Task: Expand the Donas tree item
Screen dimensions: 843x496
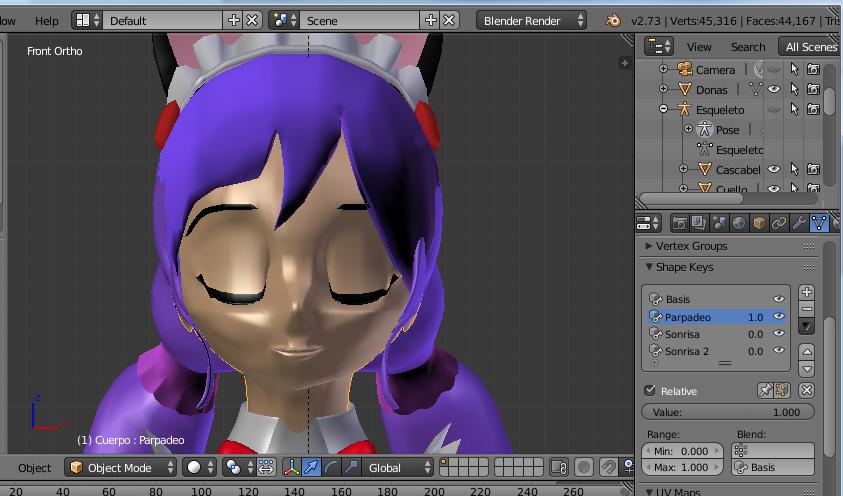Action: (663, 89)
